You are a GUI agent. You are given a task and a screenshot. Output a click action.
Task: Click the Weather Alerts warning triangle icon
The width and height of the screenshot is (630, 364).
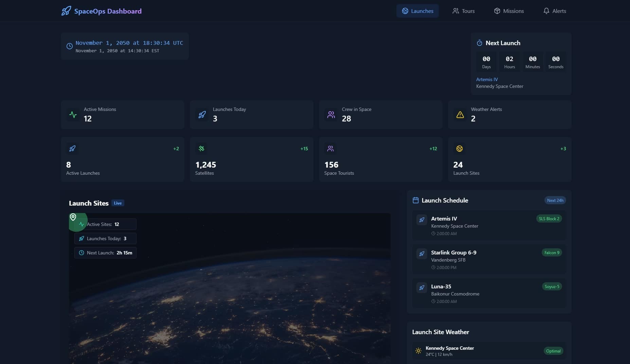pos(460,115)
